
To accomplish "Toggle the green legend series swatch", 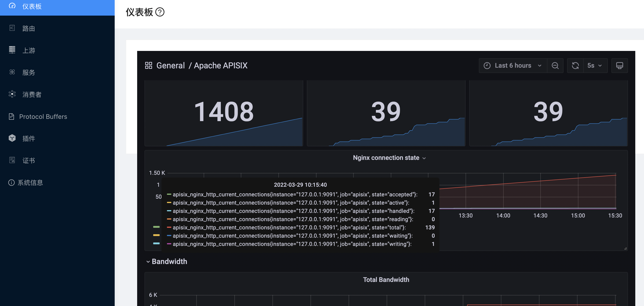I will click(x=156, y=227).
